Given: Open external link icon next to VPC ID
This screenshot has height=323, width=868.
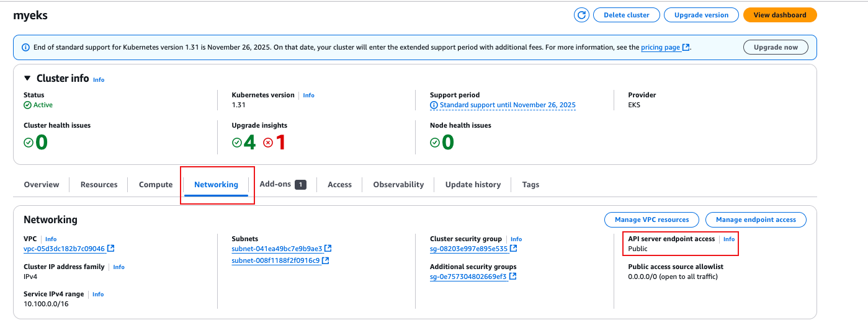Looking at the screenshot, I should coord(110,249).
